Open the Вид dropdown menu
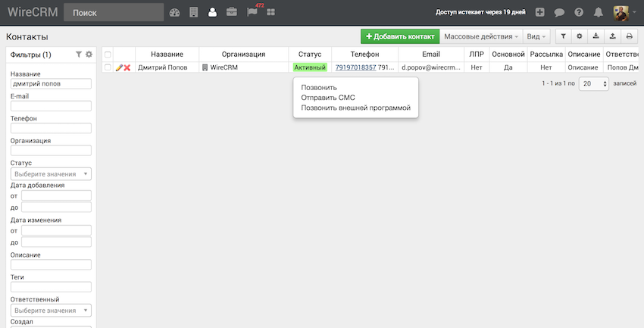This screenshot has width=644, height=328. tap(536, 36)
